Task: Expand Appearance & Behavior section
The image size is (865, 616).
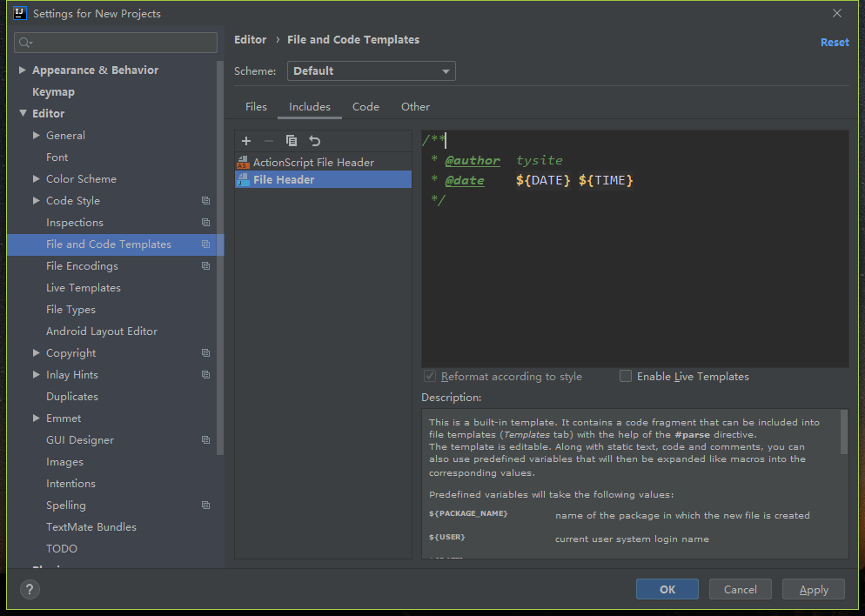Action: click(22, 70)
